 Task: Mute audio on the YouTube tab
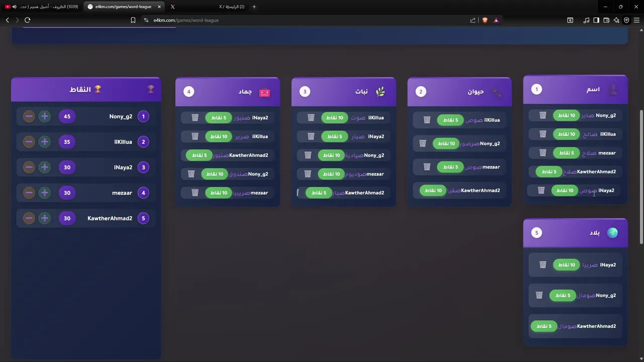[x=14, y=7]
